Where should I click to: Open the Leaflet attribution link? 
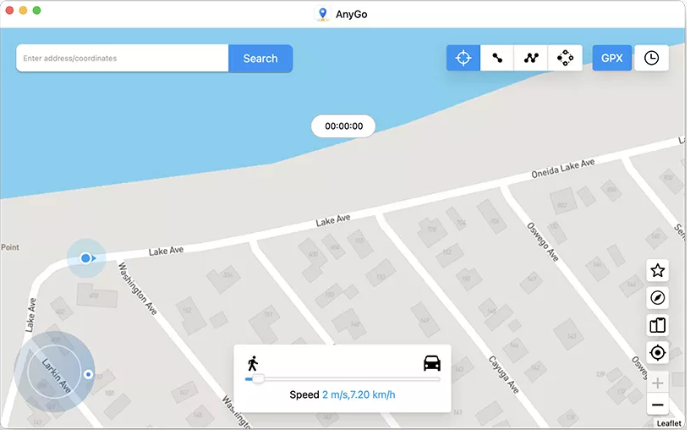[669, 423]
